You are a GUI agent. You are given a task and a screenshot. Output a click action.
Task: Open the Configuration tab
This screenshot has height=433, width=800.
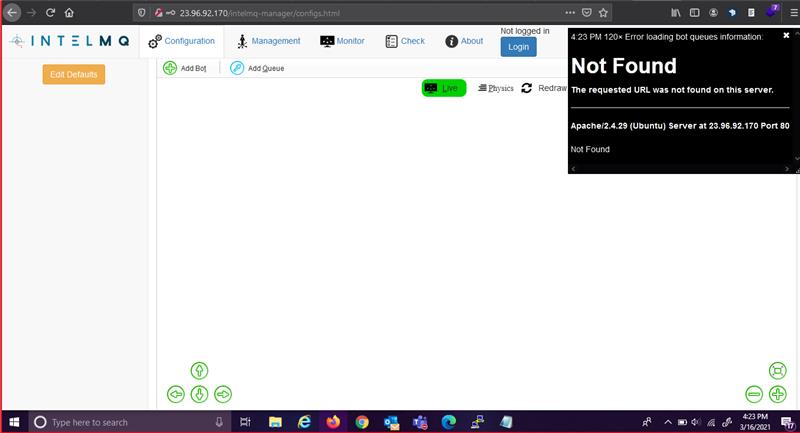(182, 41)
